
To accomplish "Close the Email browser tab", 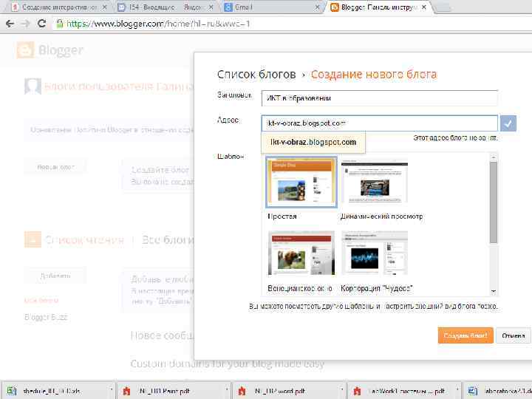I will pyautogui.click(x=317, y=7).
